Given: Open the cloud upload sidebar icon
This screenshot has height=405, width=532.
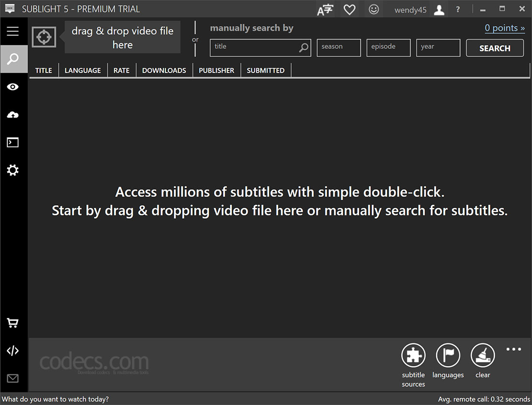Looking at the screenshot, I should click(x=13, y=115).
